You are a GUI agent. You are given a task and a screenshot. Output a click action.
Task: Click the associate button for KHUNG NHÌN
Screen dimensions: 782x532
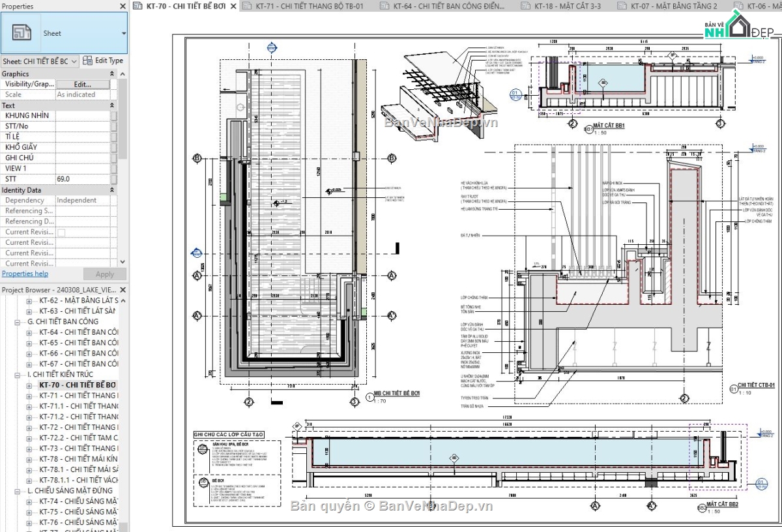coord(113,116)
